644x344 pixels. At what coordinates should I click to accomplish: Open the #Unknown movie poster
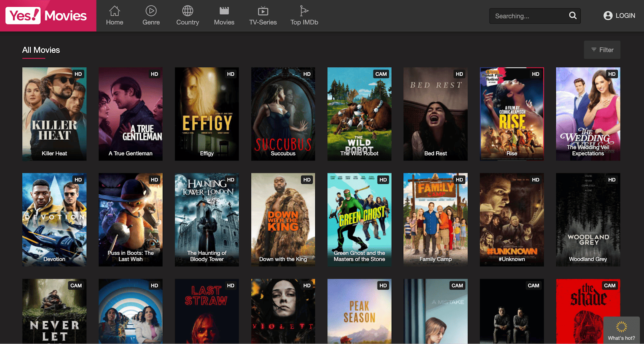click(x=512, y=220)
